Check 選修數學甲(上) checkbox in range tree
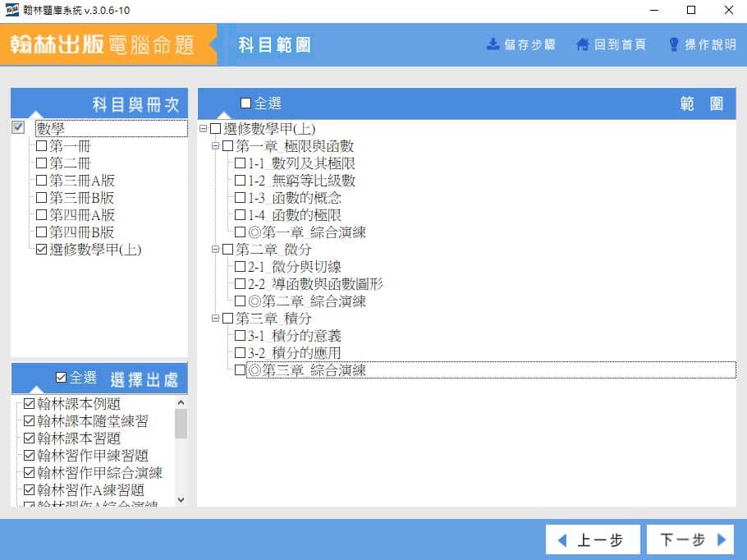Screen dimensions: 747x560 [x=215, y=129]
